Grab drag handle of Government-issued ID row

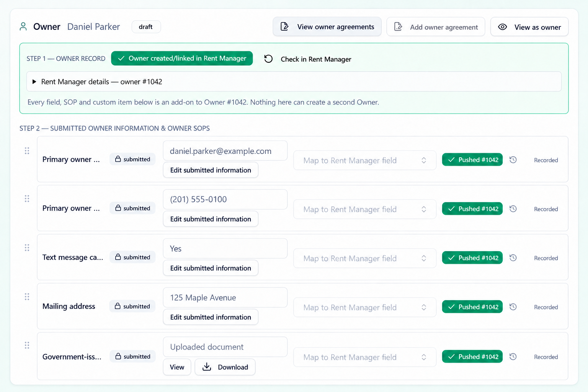tap(27, 345)
